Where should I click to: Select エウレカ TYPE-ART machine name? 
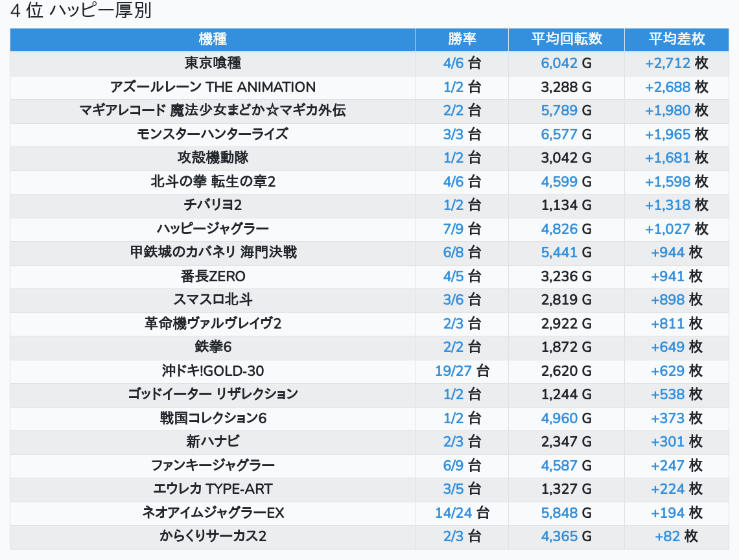point(213,489)
